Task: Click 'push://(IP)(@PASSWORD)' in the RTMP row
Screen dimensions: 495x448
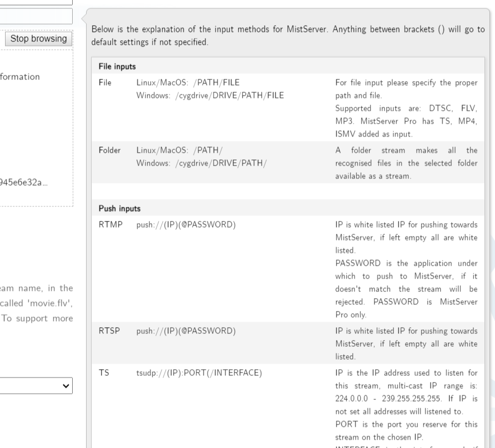Action: [x=186, y=225]
